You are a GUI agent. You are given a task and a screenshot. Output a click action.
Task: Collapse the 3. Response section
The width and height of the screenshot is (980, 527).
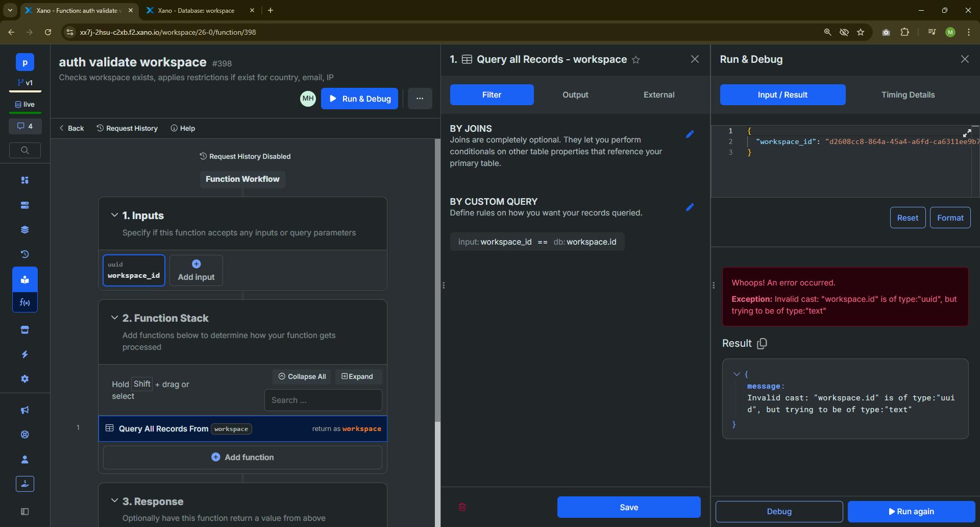114,501
